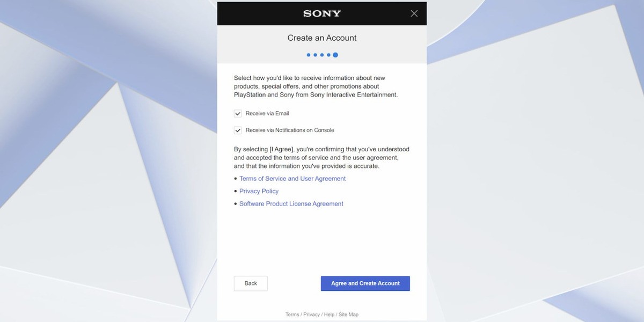The width and height of the screenshot is (644, 322).
Task: Click "Receive via Notifications on Console" label text
Action: (x=290, y=130)
